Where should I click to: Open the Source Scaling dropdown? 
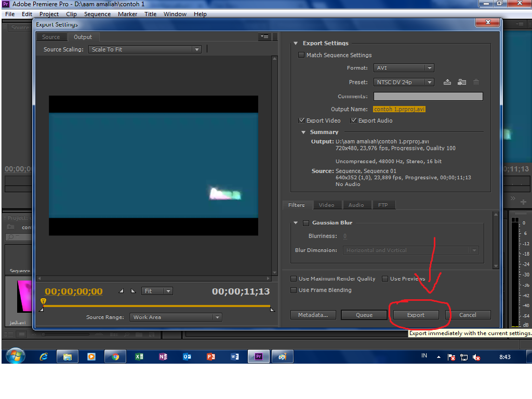click(x=145, y=49)
